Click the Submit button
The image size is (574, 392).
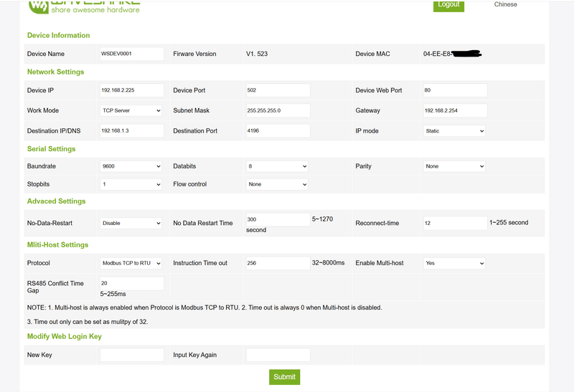[x=284, y=377]
